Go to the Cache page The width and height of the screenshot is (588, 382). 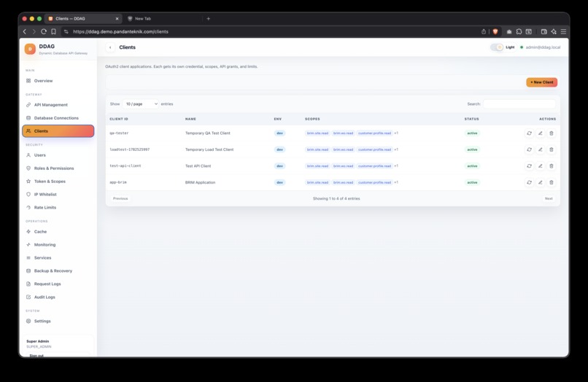point(58,232)
